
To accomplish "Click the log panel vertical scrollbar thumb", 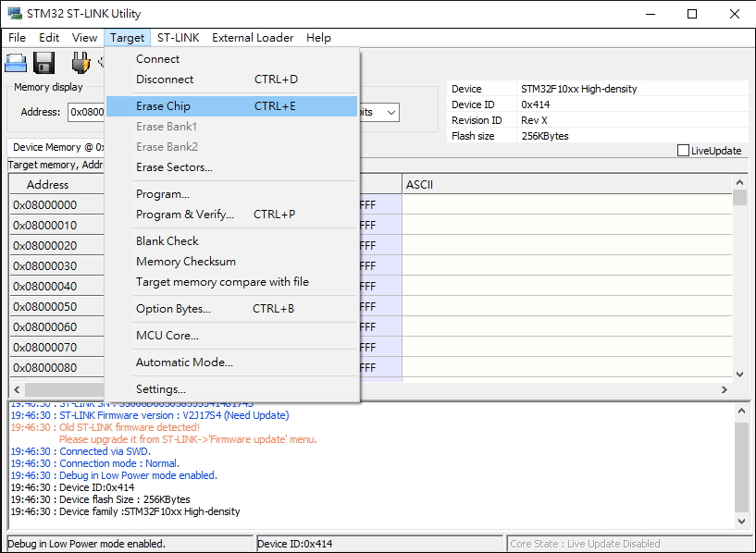I will pyautogui.click(x=741, y=467).
